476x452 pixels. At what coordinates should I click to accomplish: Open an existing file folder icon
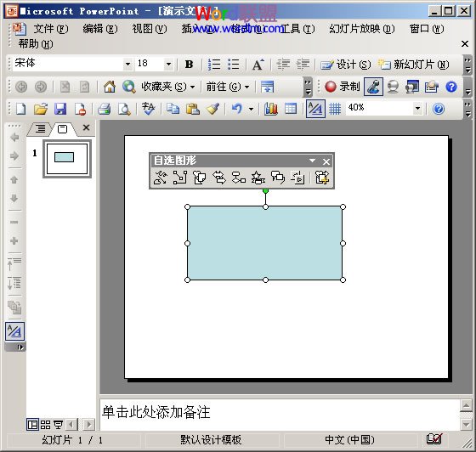click(x=41, y=109)
